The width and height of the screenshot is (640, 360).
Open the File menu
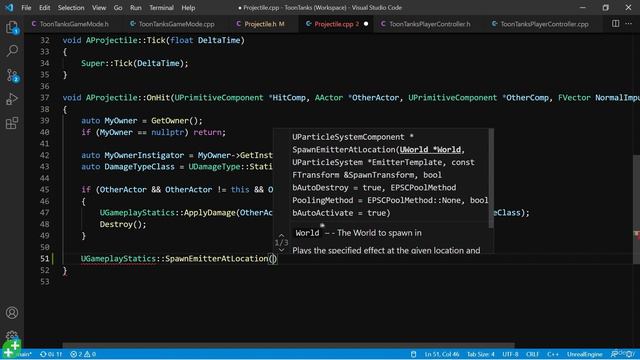26,8
